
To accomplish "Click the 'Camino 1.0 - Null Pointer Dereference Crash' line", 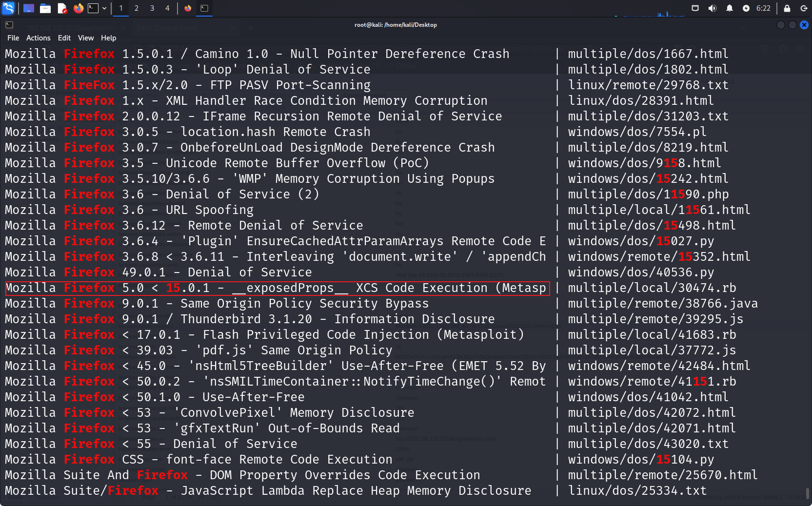I will tap(257, 54).
